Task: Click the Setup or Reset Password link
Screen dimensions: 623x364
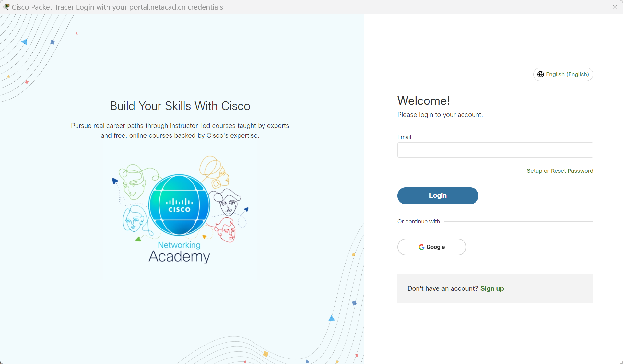Action: 560,171
